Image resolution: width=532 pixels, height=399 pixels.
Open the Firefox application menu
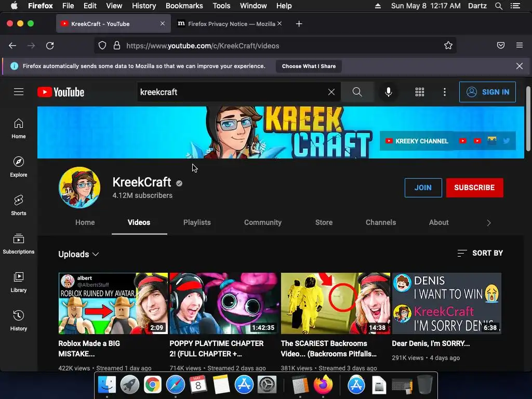[x=519, y=46]
